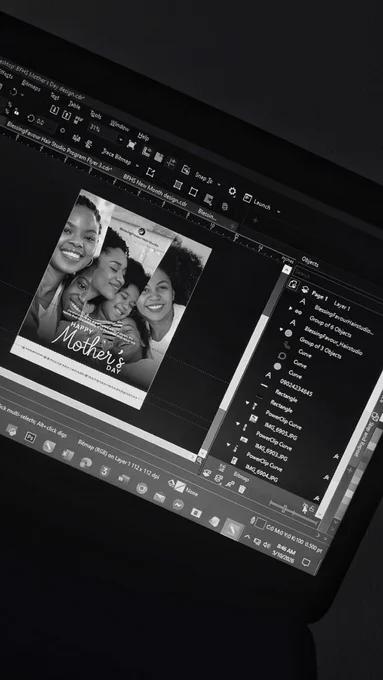Click the delete trash icon in Objects docker

[x=242, y=490]
